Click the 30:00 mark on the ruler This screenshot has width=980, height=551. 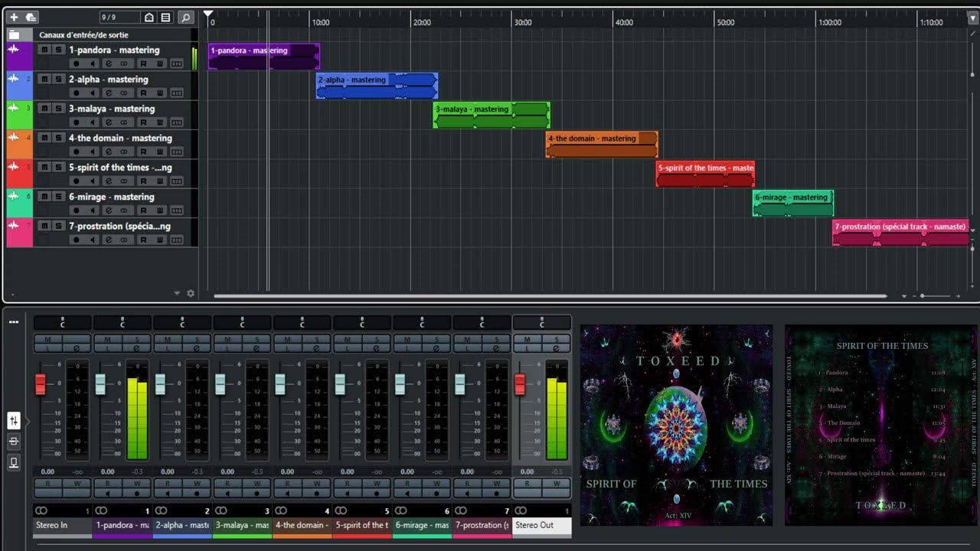[x=522, y=22]
